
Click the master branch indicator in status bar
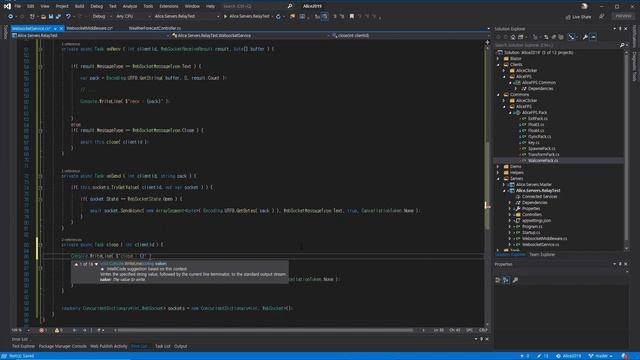[x=601, y=356]
